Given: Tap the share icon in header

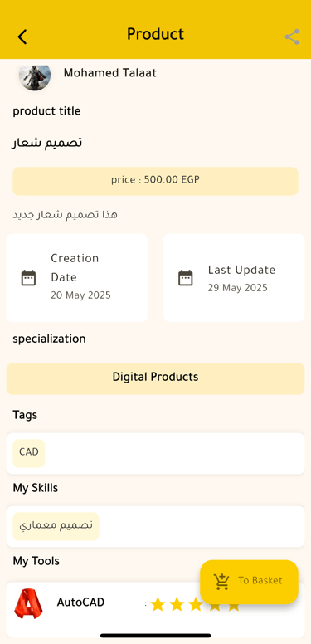Looking at the screenshot, I should (292, 37).
